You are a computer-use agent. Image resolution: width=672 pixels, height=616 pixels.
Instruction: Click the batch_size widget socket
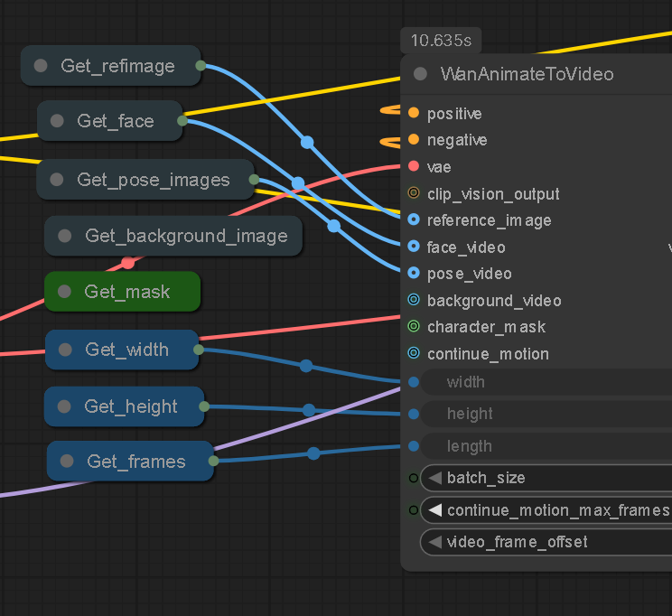pyautogui.click(x=414, y=478)
